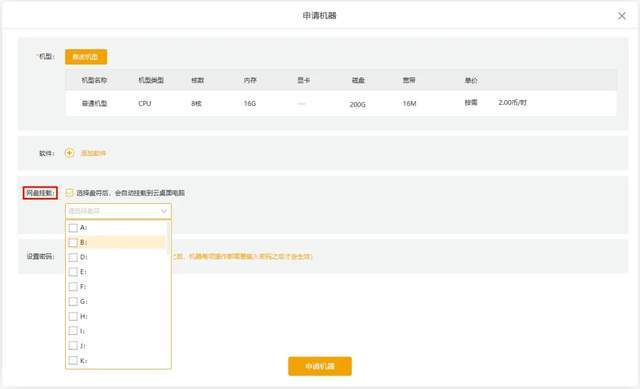The height and width of the screenshot is (389, 640).
Task: Check highlighted drive letter B: option
Action: point(73,242)
